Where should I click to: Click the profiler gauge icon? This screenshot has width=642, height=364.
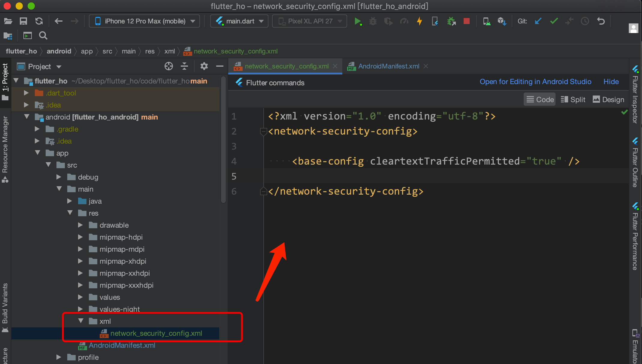[x=404, y=21]
